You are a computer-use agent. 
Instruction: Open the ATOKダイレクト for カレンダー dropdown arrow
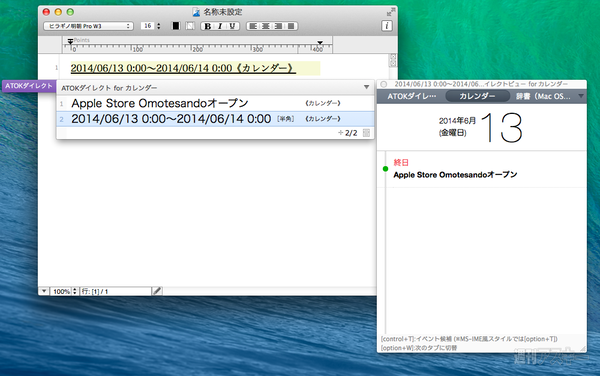tap(366, 87)
